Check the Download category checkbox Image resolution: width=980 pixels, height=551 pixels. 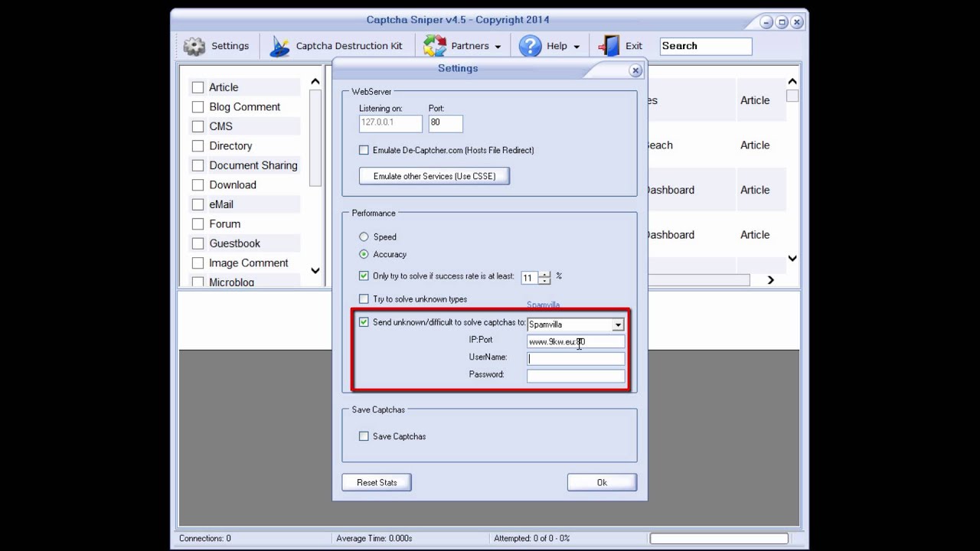[198, 185]
